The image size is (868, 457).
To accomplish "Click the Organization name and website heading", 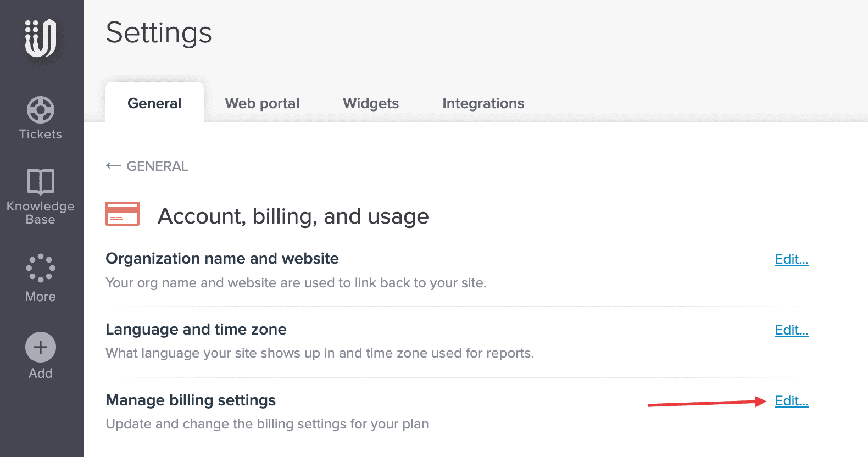I will point(222,259).
